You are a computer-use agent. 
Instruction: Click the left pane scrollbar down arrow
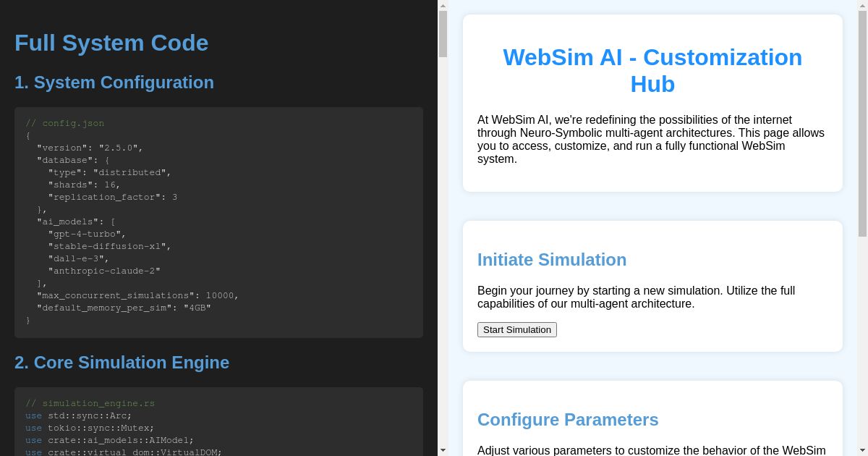pyautogui.click(x=442, y=449)
